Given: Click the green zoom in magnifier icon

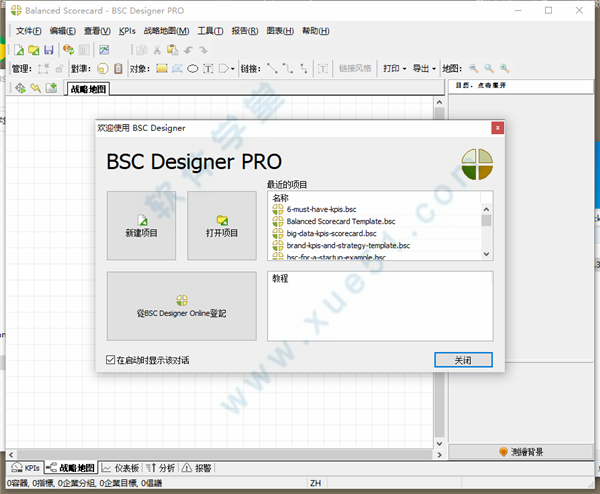Looking at the screenshot, I should pos(504,68).
